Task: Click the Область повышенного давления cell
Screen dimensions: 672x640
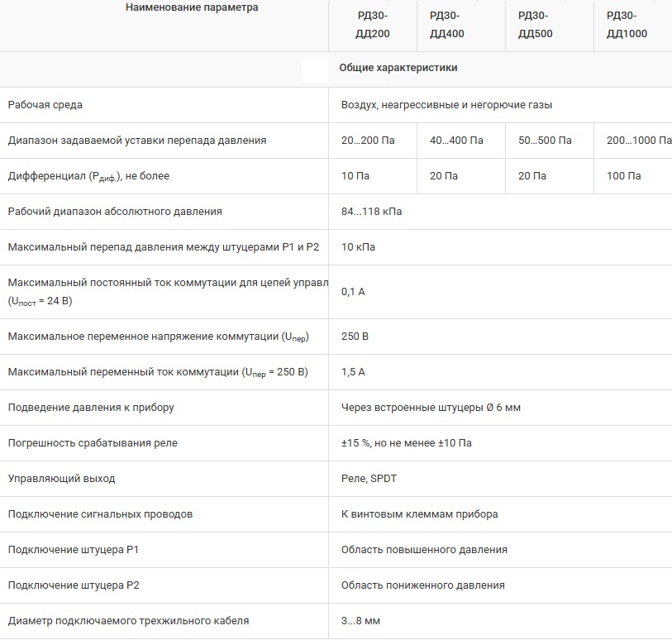Action: [x=424, y=550]
